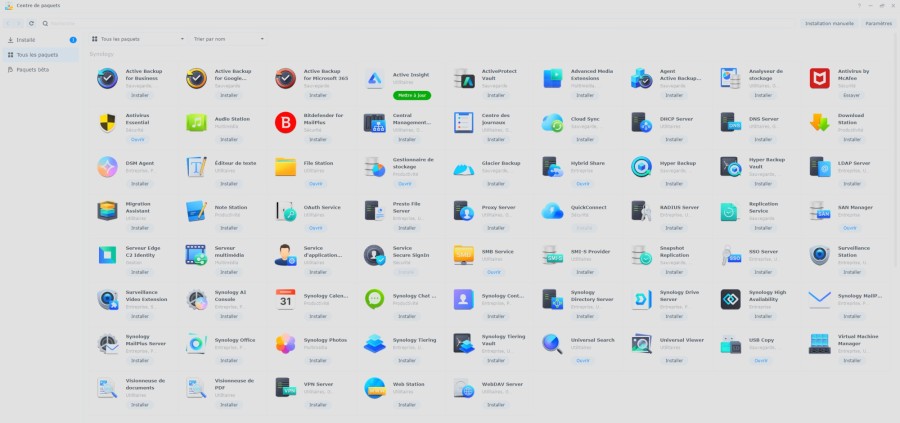Open the Paramètres settings
This screenshot has height=423, width=900.
(878, 24)
